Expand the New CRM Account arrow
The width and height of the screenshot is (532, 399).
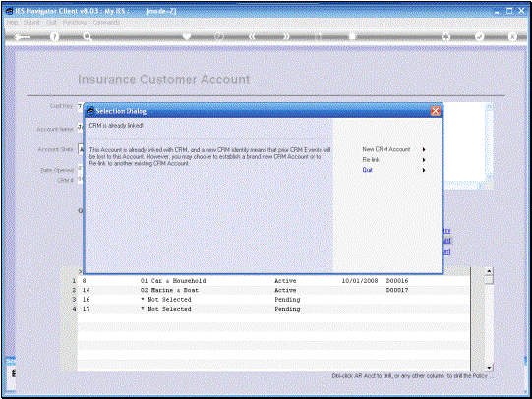click(424, 149)
